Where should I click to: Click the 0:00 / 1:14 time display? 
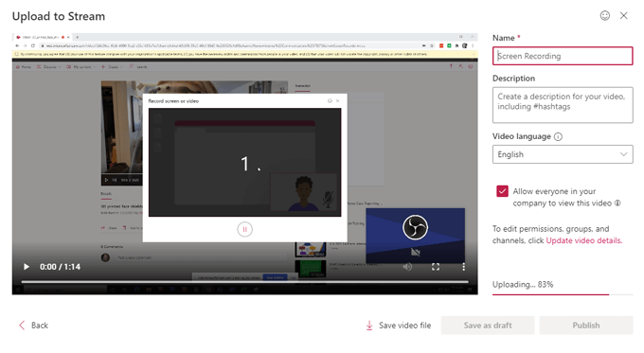tap(60, 267)
